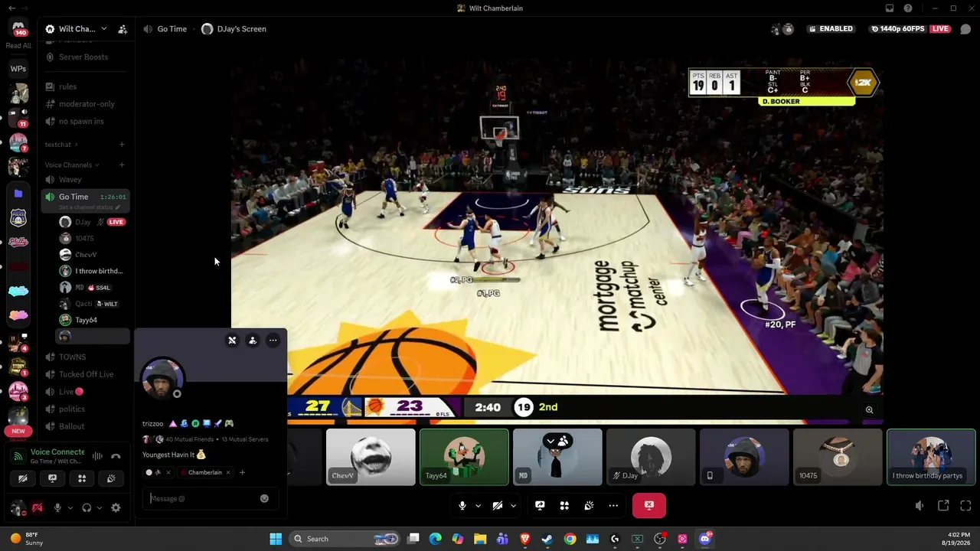Open Server Boosts in the sidebar
980x551 pixels.
tap(85, 57)
